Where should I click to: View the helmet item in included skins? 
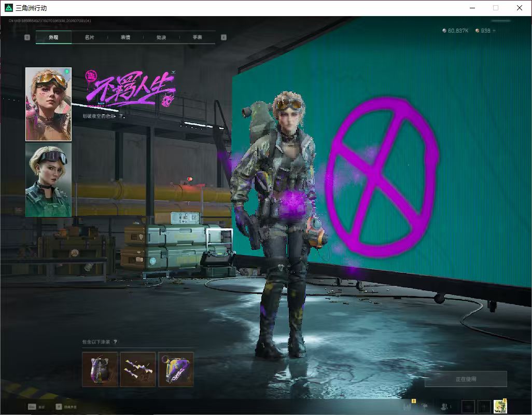coord(100,369)
